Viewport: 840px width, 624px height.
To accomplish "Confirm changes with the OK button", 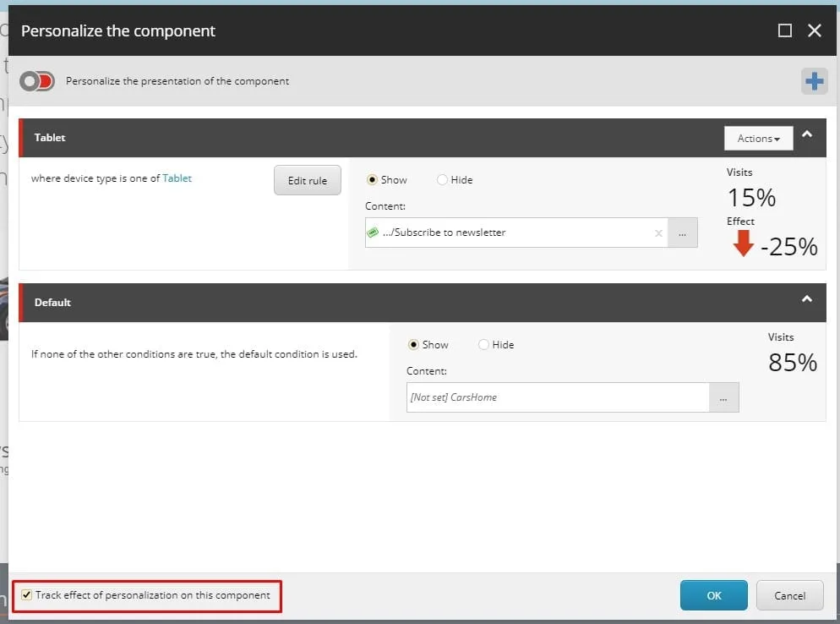I will click(x=713, y=595).
